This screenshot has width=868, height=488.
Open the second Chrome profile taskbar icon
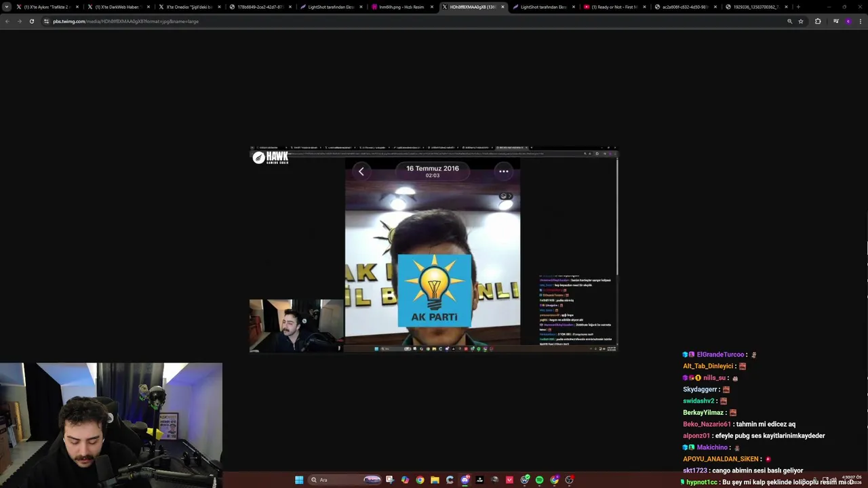coord(554,480)
